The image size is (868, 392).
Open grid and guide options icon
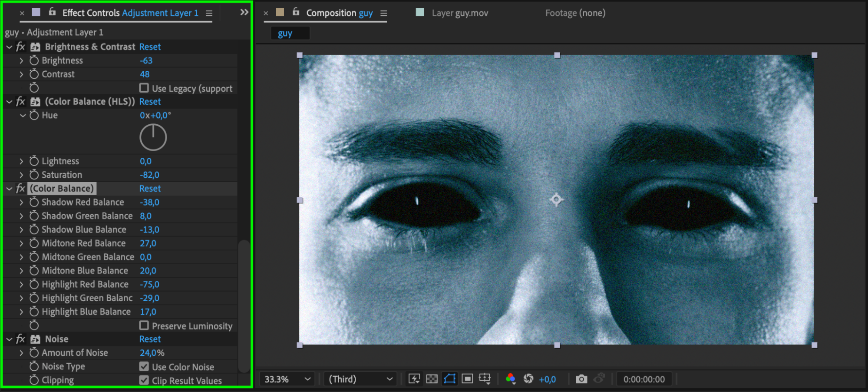(485, 379)
